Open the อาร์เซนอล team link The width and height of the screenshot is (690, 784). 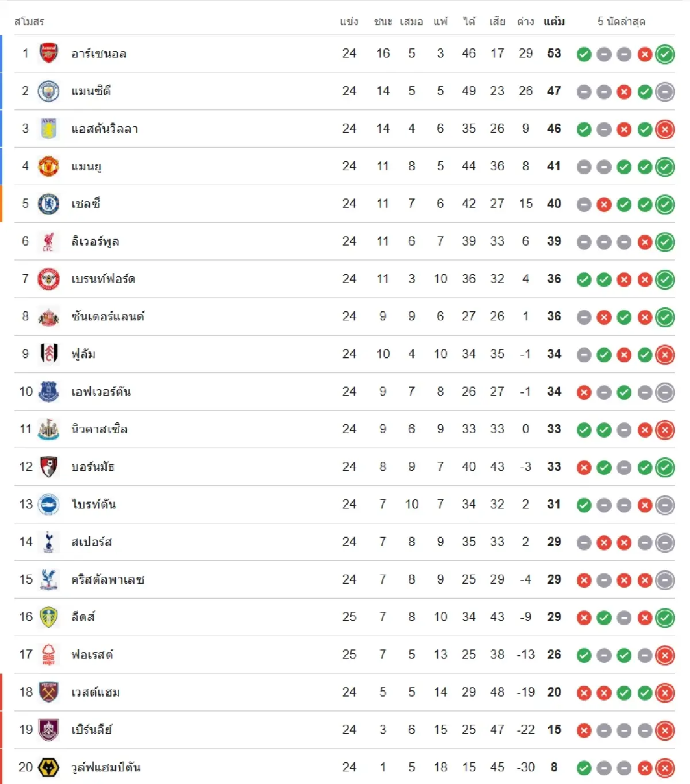click(98, 53)
